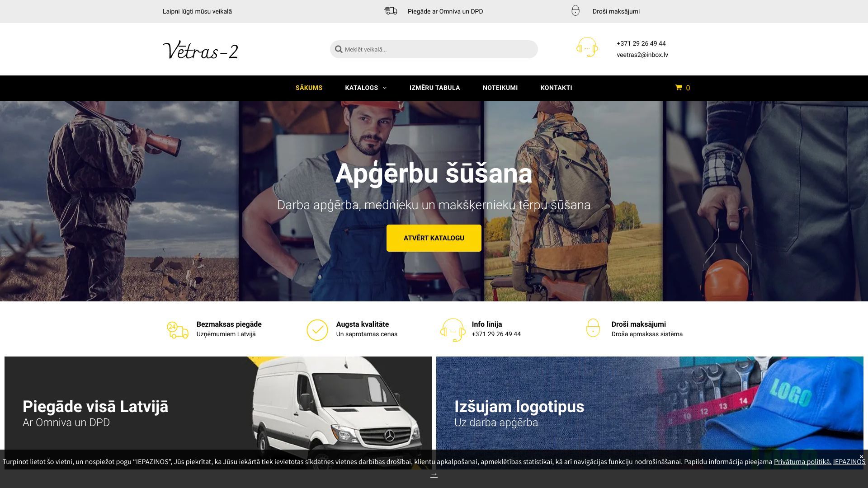This screenshot has width=868, height=488.
Task: Click the delivery truck icon near Piegāde ar Omniva
Action: point(390,10)
